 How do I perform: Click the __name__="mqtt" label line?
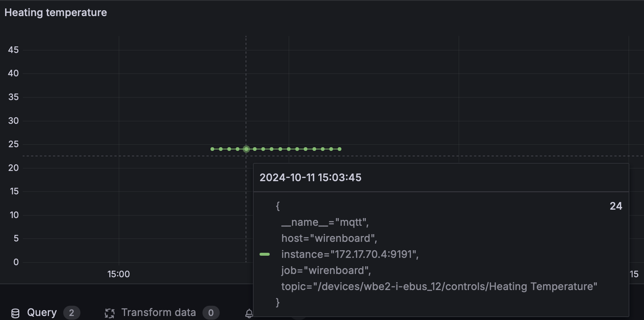pos(325,222)
